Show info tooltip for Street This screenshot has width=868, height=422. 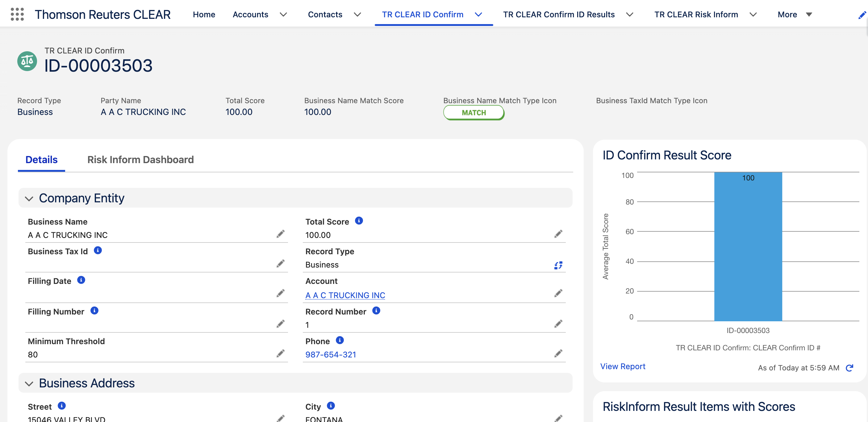point(62,406)
